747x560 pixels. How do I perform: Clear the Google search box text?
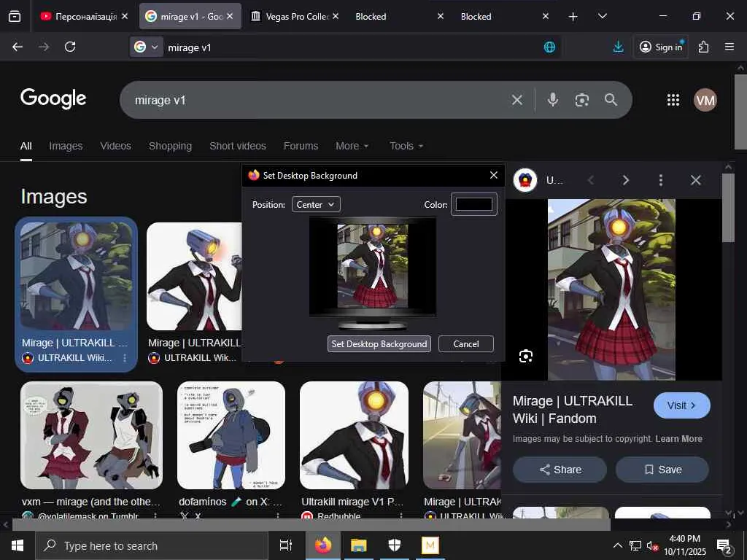click(x=517, y=100)
